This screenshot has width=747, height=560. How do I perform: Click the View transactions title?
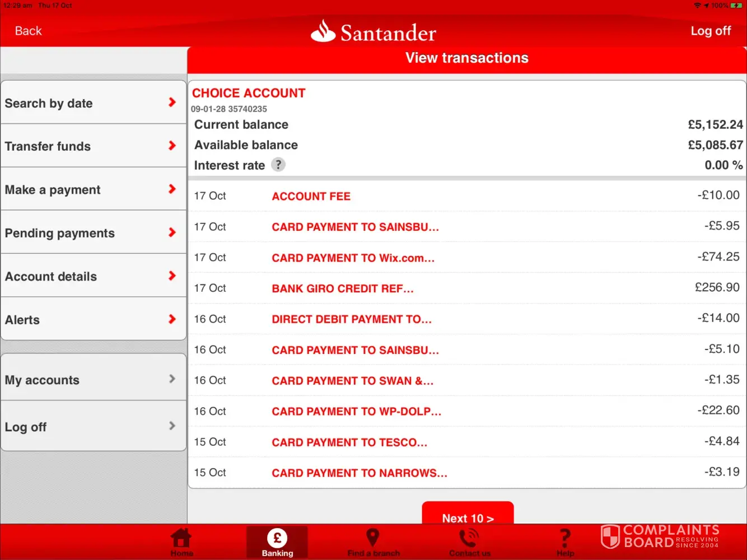click(x=467, y=58)
